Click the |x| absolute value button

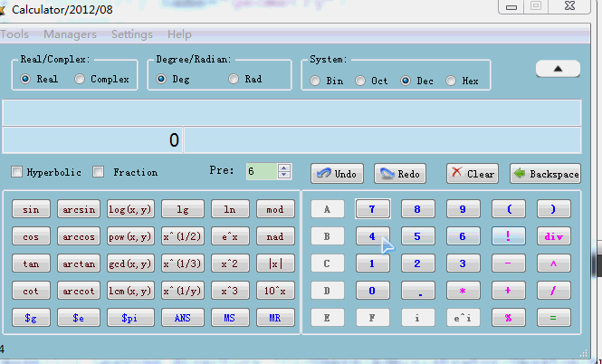[x=275, y=263]
